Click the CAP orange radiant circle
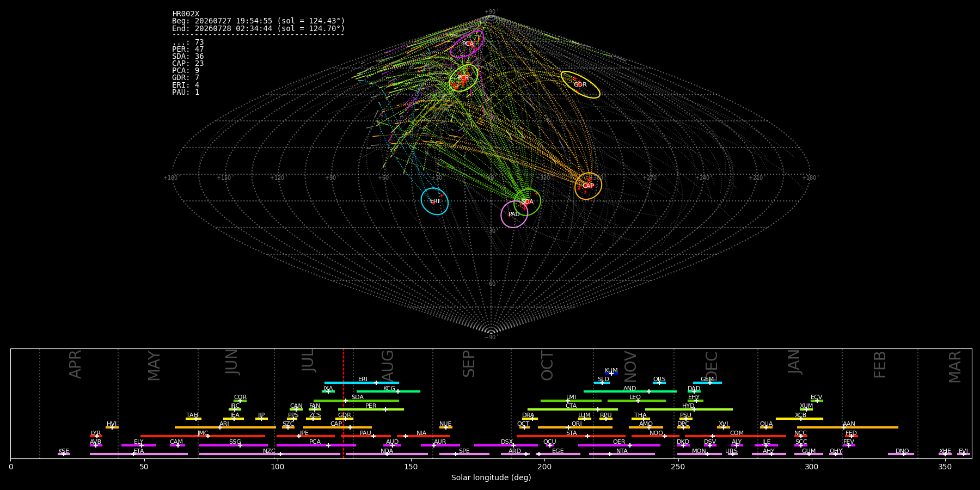This screenshot has width=980, height=490. click(x=588, y=186)
